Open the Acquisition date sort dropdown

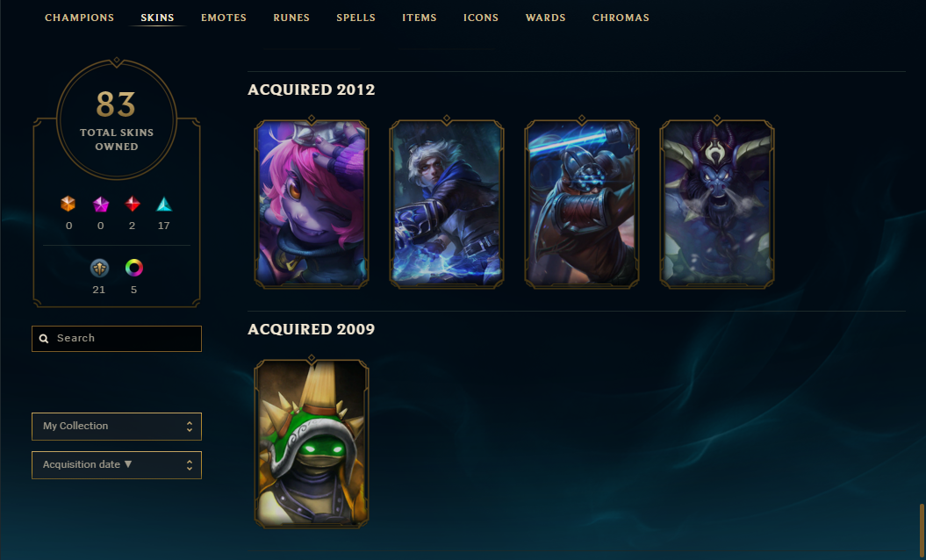pos(117,465)
